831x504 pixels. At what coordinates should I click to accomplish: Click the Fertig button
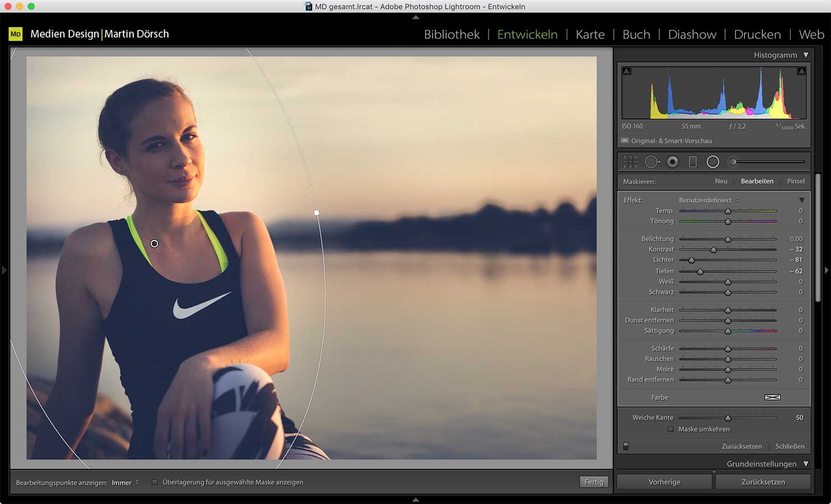(x=593, y=482)
